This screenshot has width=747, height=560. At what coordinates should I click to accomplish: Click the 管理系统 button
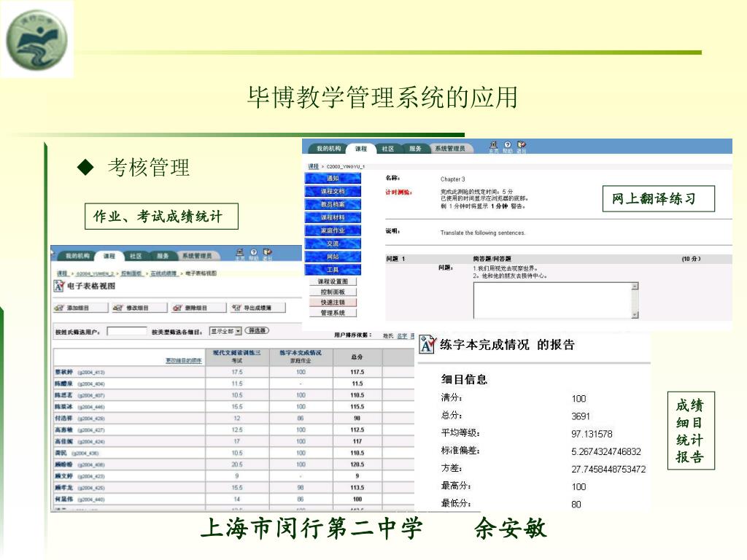pos(333,313)
